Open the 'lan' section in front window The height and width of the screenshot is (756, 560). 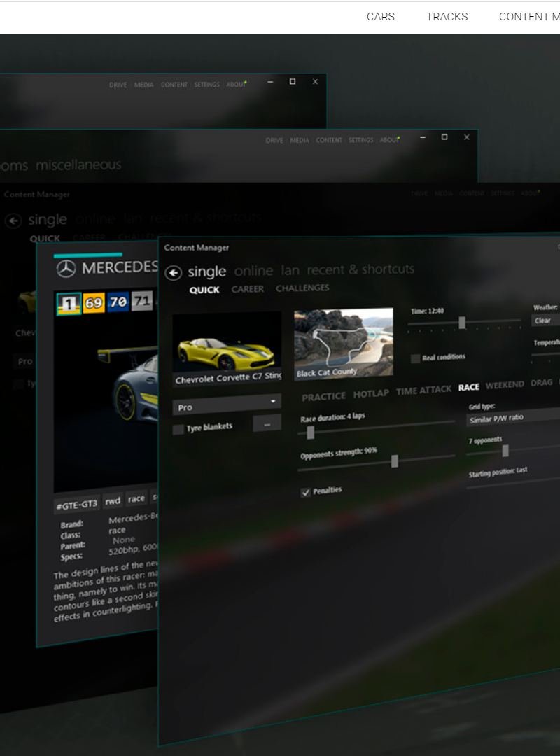click(290, 270)
